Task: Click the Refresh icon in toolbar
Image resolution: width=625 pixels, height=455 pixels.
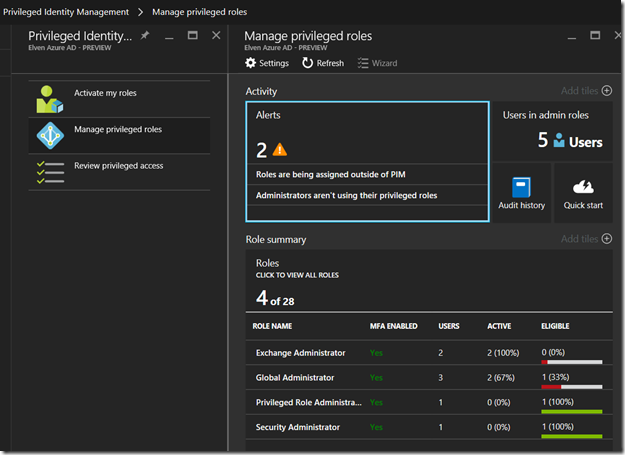Action: coord(308,63)
